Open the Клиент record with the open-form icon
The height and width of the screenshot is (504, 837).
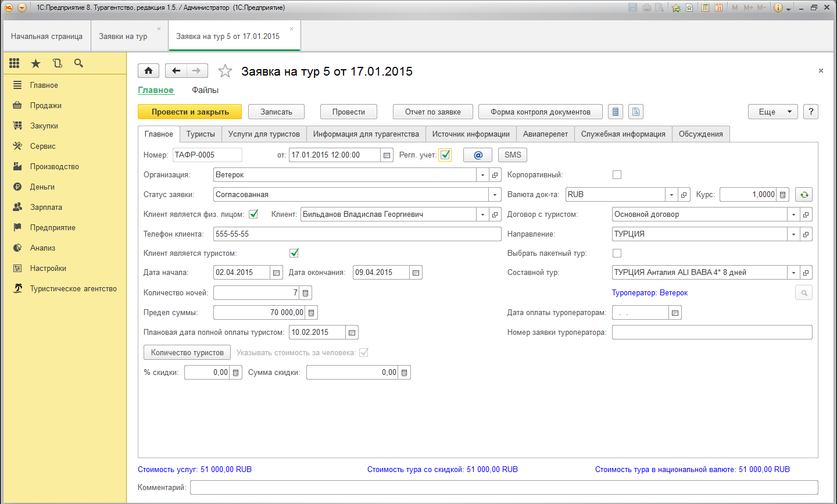pyautogui.click(x=495, y=215)
